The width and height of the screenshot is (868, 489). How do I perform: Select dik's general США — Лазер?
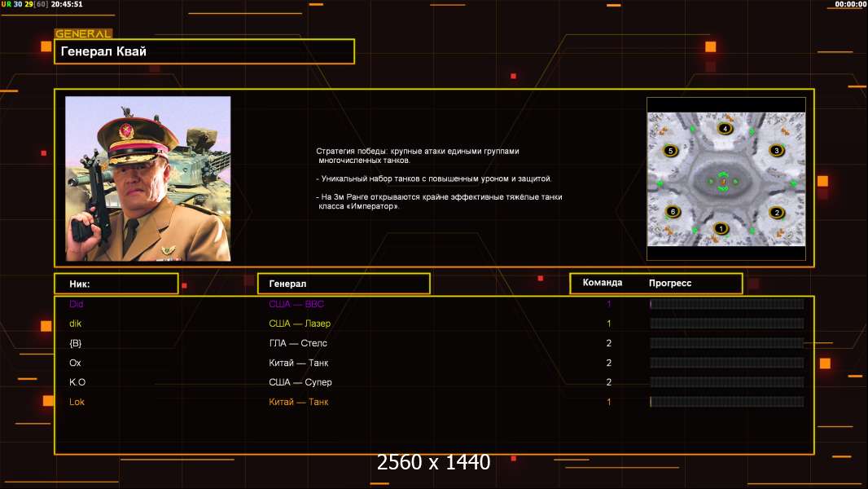pyautogui.click(x=299, y=324)
